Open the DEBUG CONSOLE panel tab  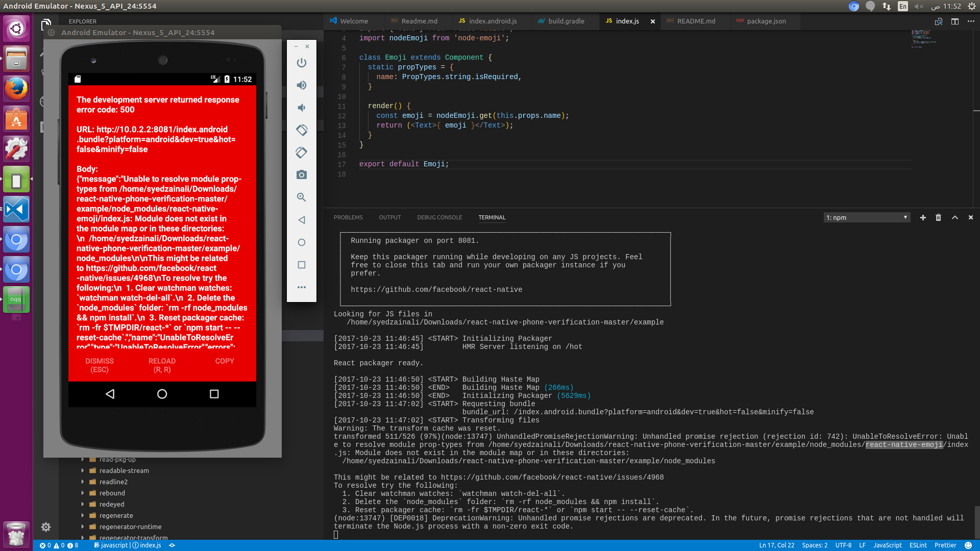(x=439, y=218)
